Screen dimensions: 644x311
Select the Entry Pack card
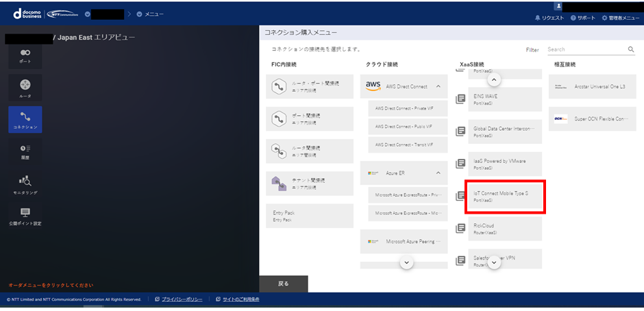coord(310,216)
